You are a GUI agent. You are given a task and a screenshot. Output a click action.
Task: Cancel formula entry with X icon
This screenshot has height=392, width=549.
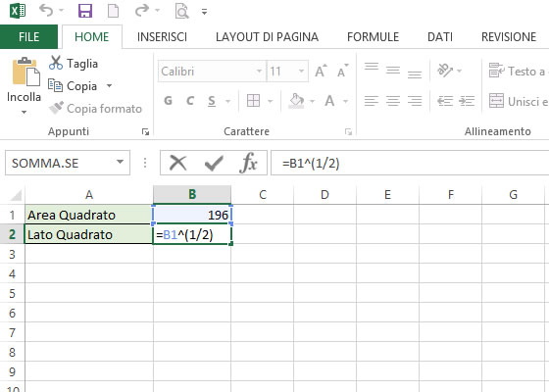pyautogui.click(x=177, y=163)
